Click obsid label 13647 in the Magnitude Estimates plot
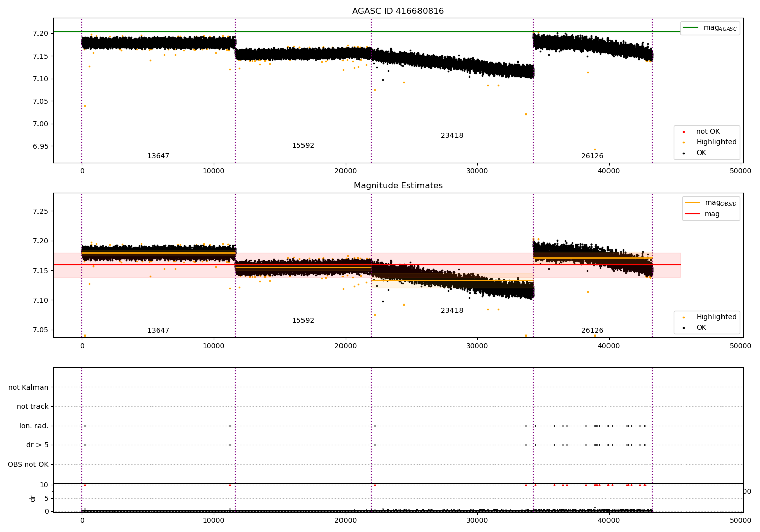This screenshot has height=532, width=760. (x=158, y=331)
